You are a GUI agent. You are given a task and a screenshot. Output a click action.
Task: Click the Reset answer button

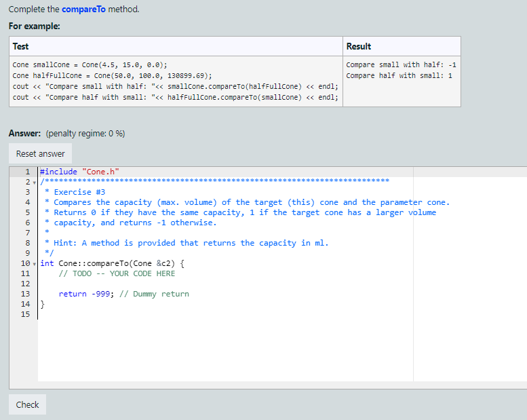tap(40, 153)
